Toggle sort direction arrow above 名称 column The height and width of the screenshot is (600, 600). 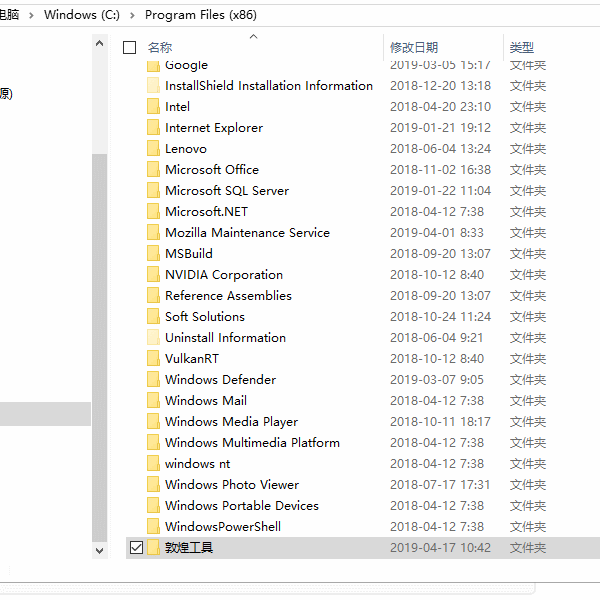pyautogui.click(x=253, y=37)
